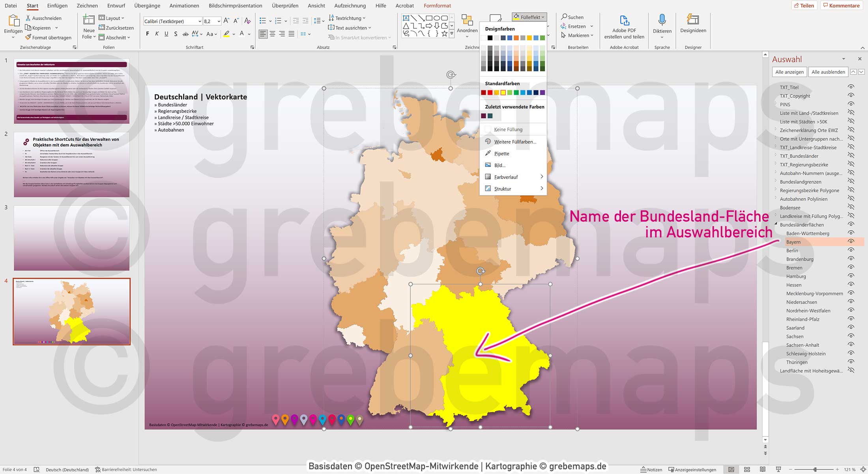Click the Teilen button

pos(805,5)
